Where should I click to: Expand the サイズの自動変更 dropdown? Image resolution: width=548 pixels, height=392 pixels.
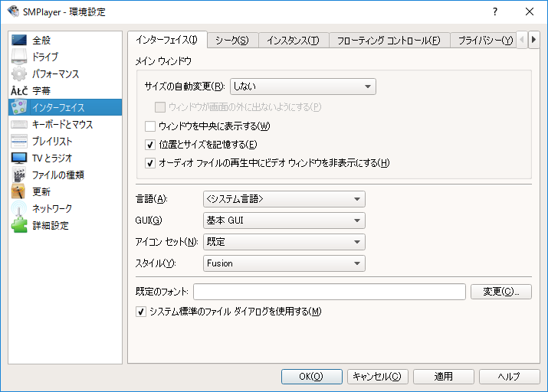point(302,87)
